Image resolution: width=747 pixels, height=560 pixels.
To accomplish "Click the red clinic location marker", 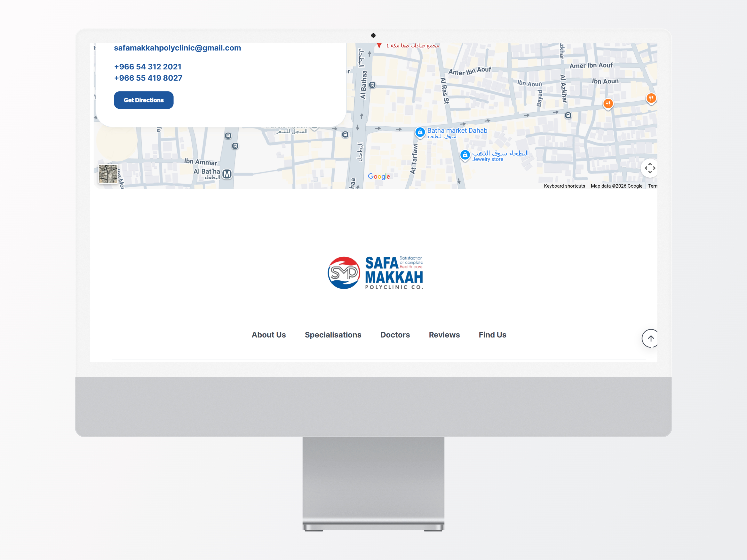I will [379, 46].
